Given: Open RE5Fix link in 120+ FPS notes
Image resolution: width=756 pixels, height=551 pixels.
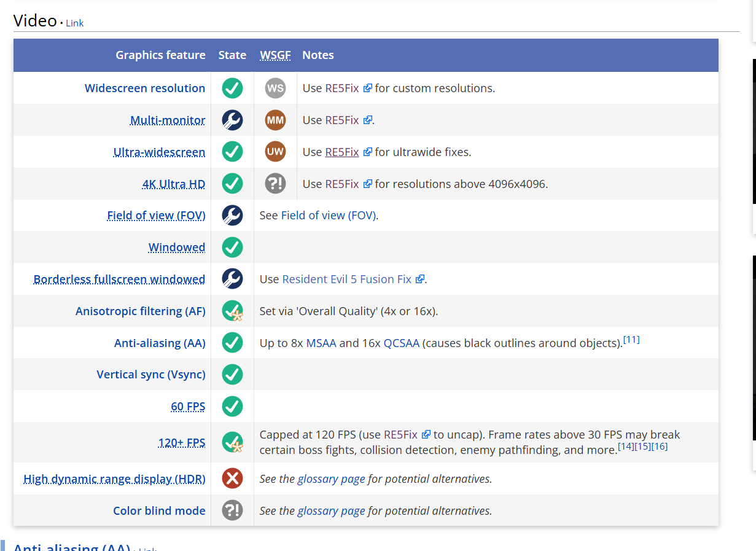Looking at the screenshot, I should (x=400, y=434).
